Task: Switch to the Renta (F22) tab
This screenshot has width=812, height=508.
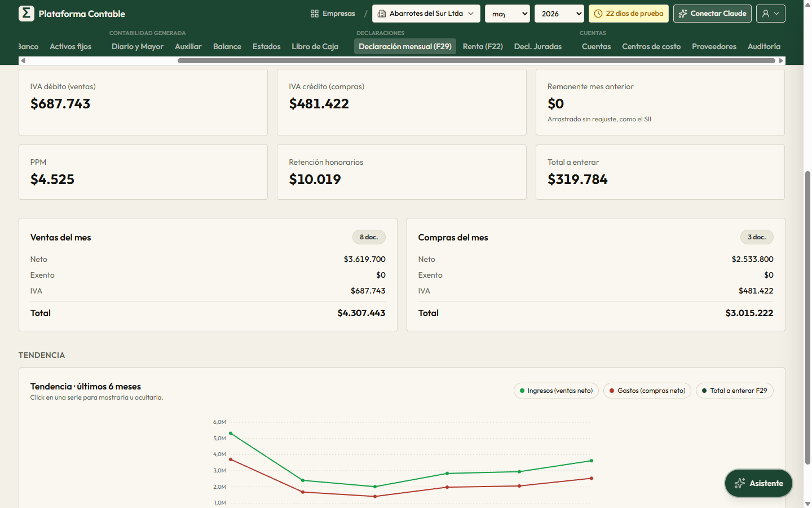Action: (483, 46)
